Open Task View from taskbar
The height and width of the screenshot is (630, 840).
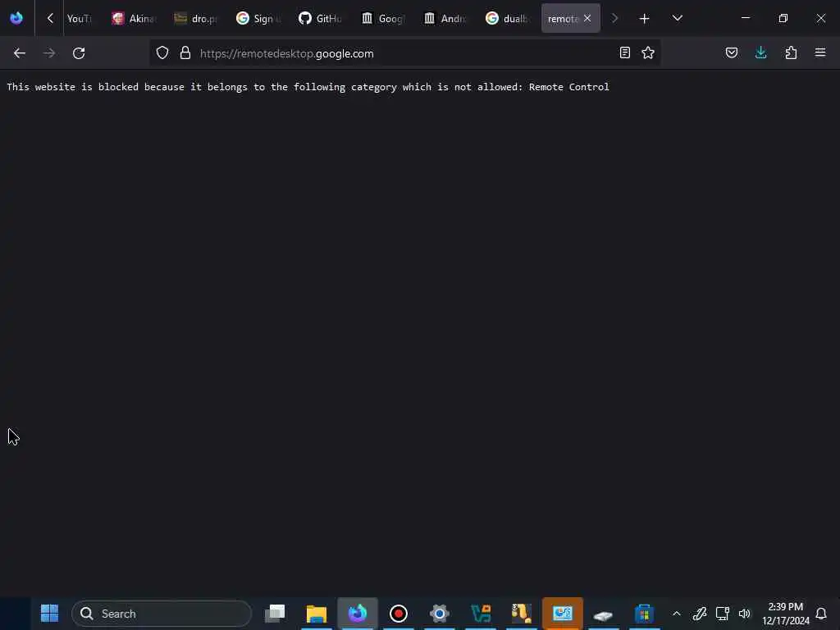(x=276, y=614)
